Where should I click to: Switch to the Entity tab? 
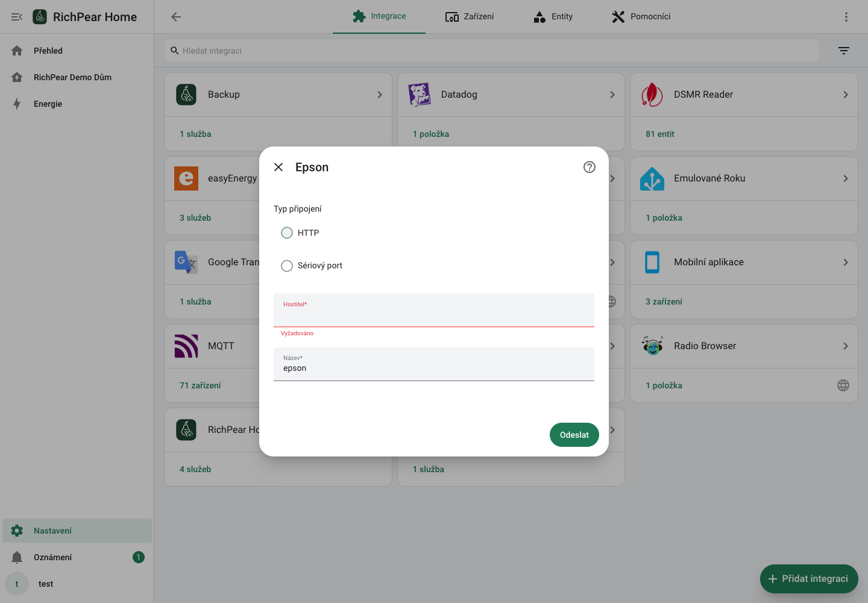tap(553, 16)
